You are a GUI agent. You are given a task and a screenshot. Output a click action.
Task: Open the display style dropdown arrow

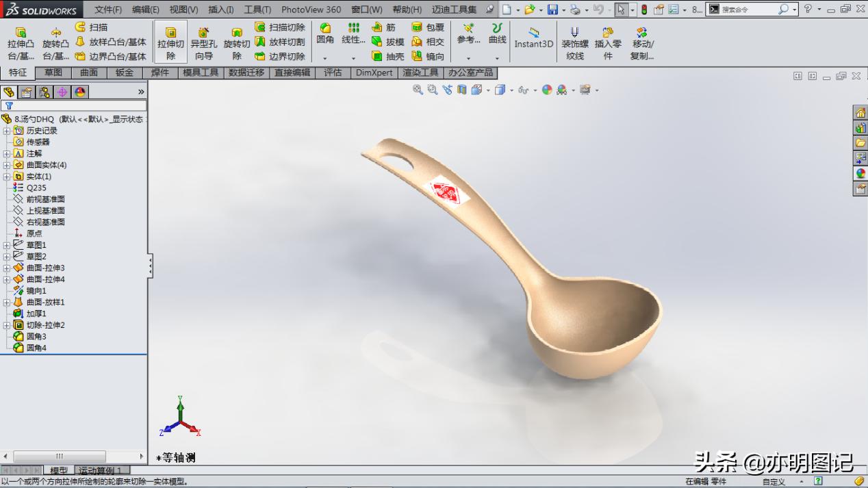[512, 90]
